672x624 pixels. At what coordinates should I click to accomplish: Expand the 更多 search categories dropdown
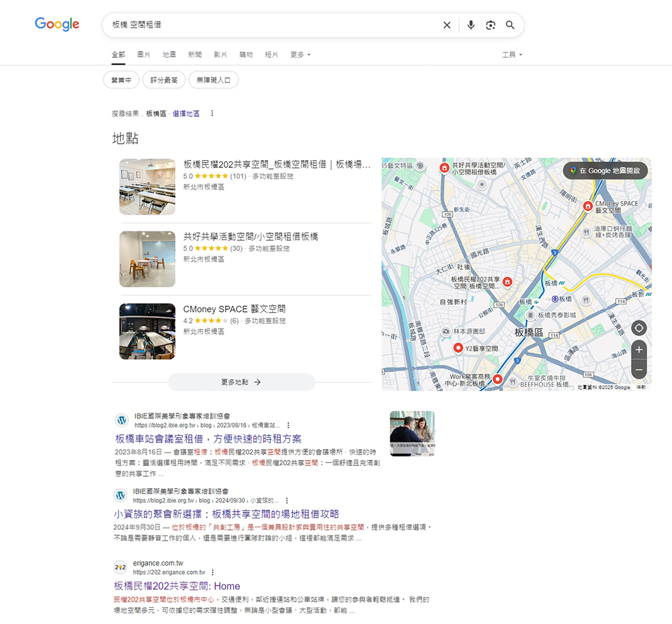click(x=300, y=54)
